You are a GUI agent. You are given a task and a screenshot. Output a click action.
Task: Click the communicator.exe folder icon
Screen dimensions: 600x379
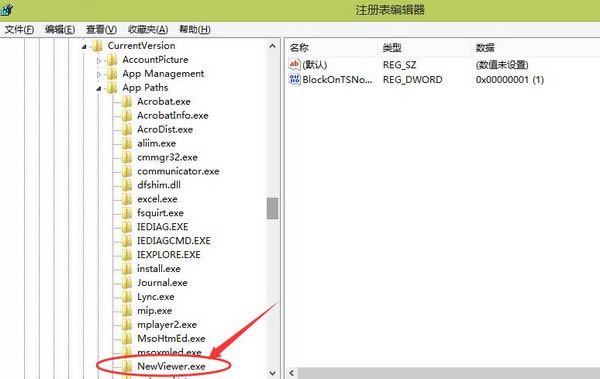click(127, 172)
